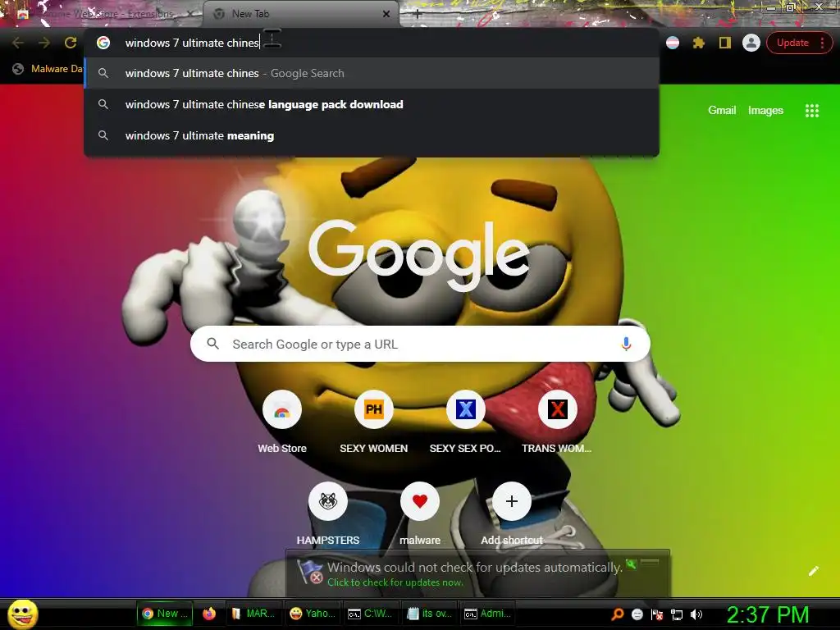Viewport: 840px width, 630px height.
Task: Open the profile avatar icon
Action: pos(751,43)
